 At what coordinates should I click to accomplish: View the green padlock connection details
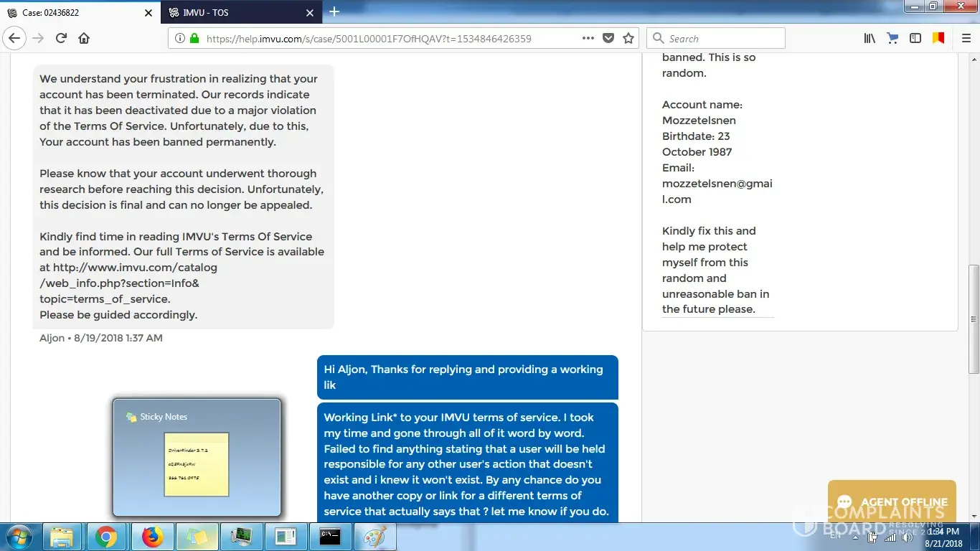pos(194,39)
